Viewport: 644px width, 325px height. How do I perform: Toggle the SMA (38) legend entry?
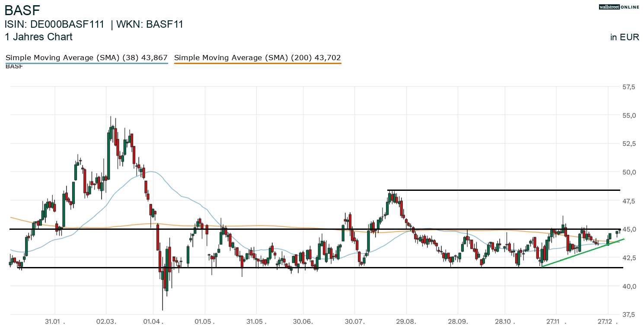pos(86,58)
